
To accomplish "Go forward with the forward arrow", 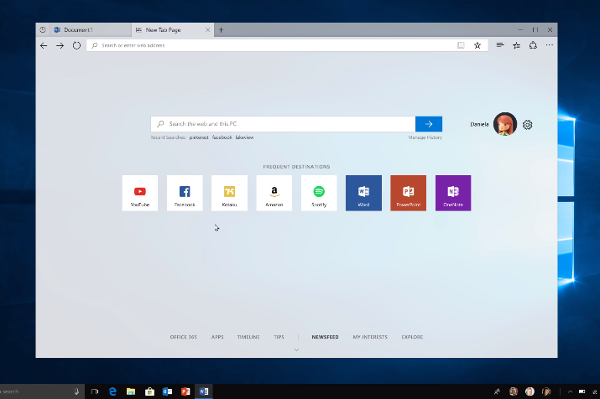I will pos(60,46).
